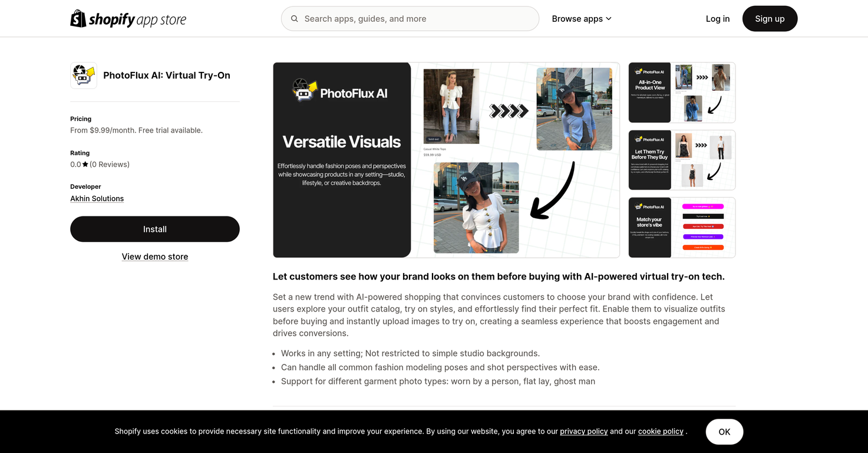Open the Versatile Visuals main screenshot
This screenshot has width=868, height=453.
pyautogui.click(x=446, y=160)
